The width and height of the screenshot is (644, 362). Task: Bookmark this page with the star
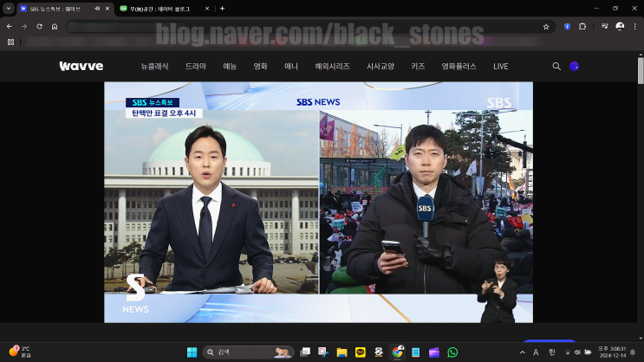(x=546, y=27)
